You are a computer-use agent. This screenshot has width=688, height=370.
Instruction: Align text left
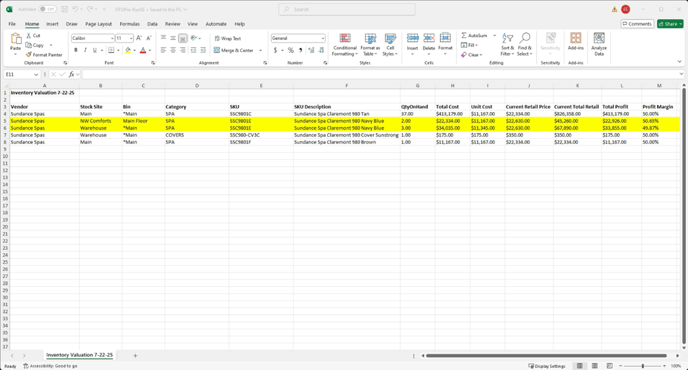(x=163, y=50)
